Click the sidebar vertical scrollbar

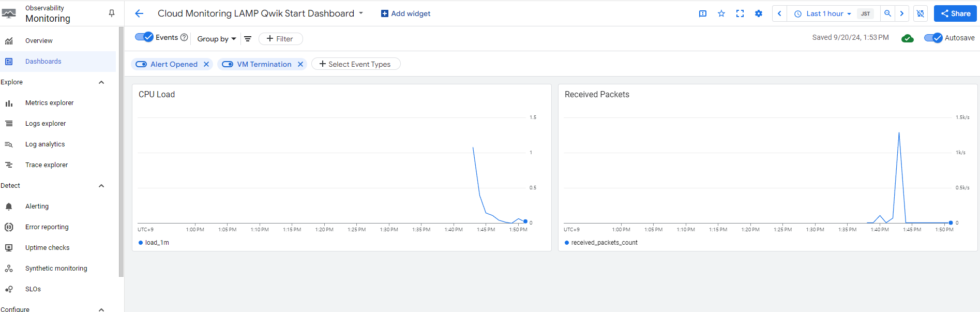tap(121, 152)
